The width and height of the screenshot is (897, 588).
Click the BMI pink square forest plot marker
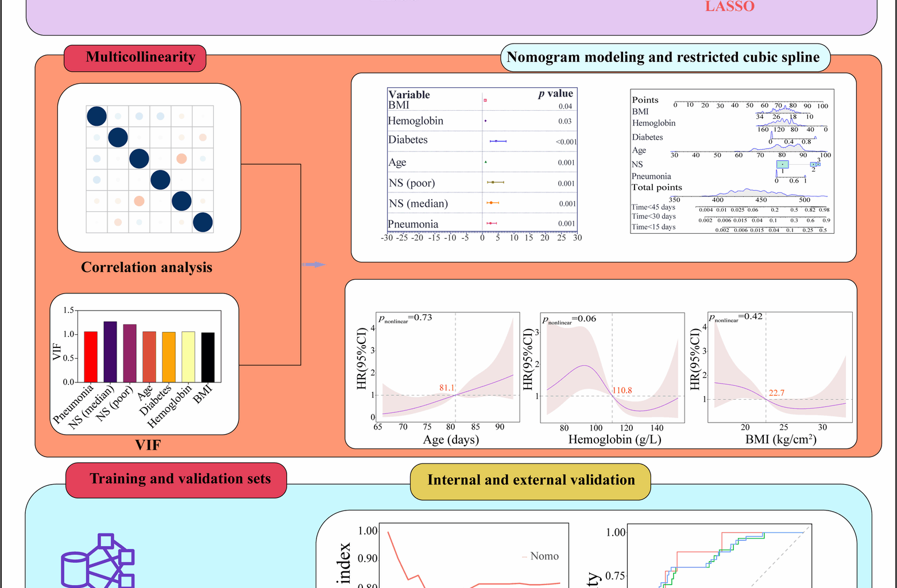tap(485, 100)
